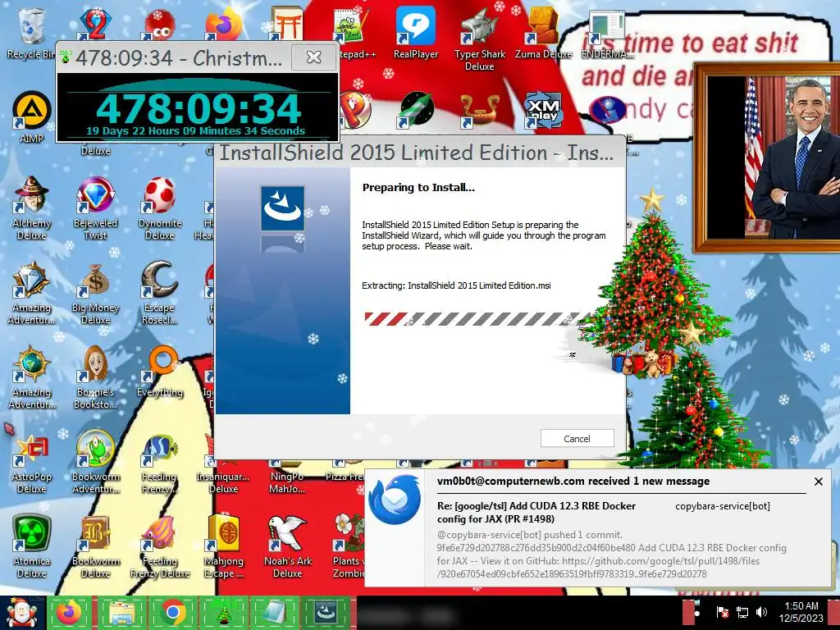Open the Thunderbird message about CUDA 12.3
This screenshot has width=840, height=630.
point(536,512)
